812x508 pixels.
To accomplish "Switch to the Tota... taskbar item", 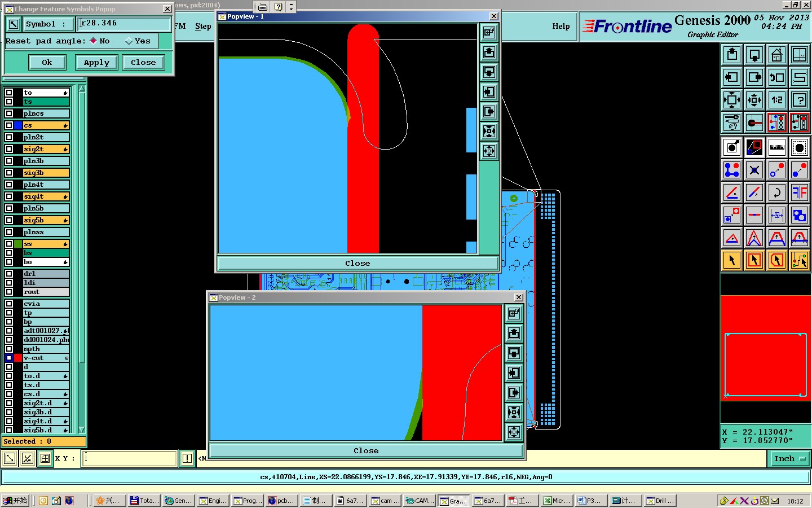I will (x=145, y=501).
